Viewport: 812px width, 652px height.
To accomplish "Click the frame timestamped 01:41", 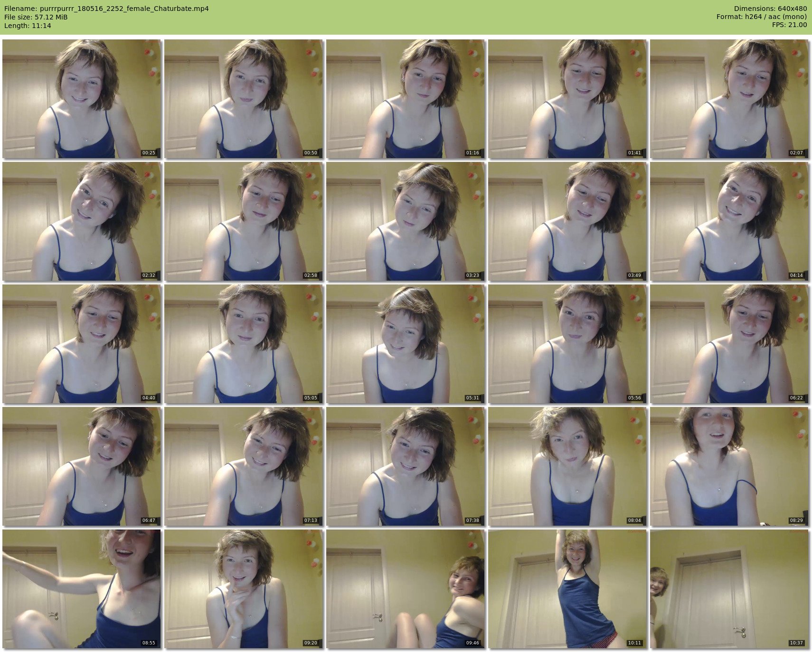I will click(x=567, y=99).
